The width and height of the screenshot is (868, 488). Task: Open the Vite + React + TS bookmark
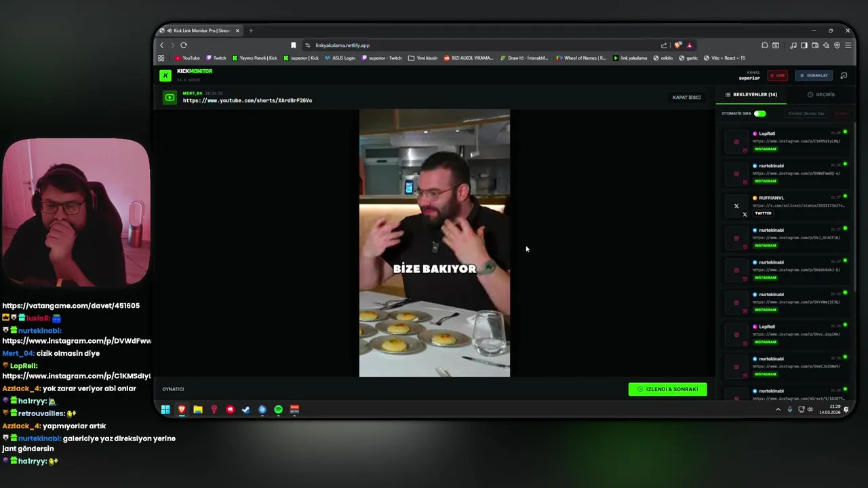click(x=724, y=58)
